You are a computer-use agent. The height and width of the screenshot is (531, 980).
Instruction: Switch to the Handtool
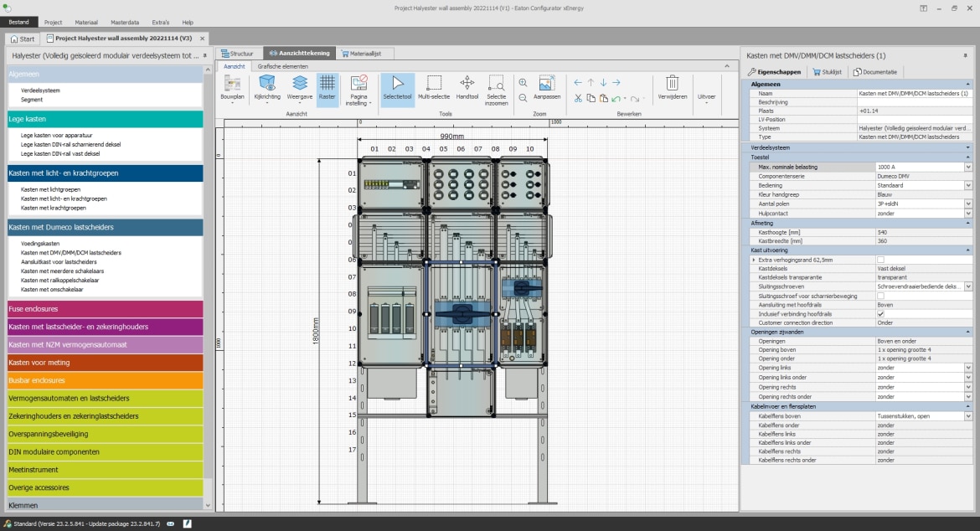466,87
